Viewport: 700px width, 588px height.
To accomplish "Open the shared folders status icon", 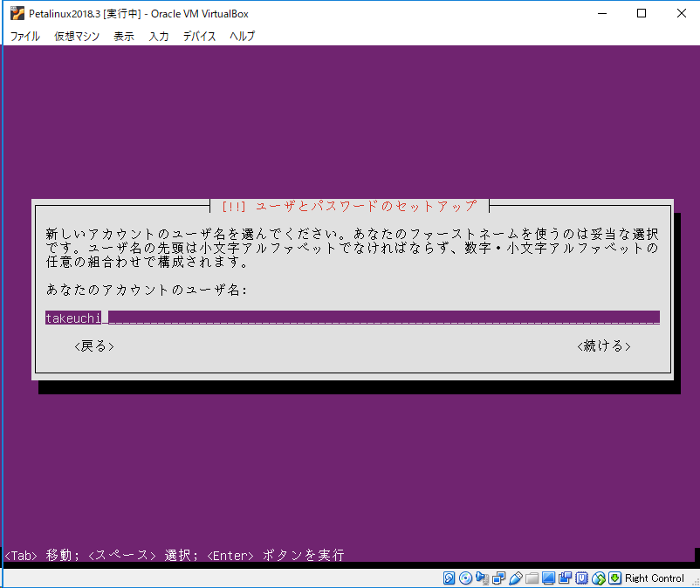I will point(531,578).
